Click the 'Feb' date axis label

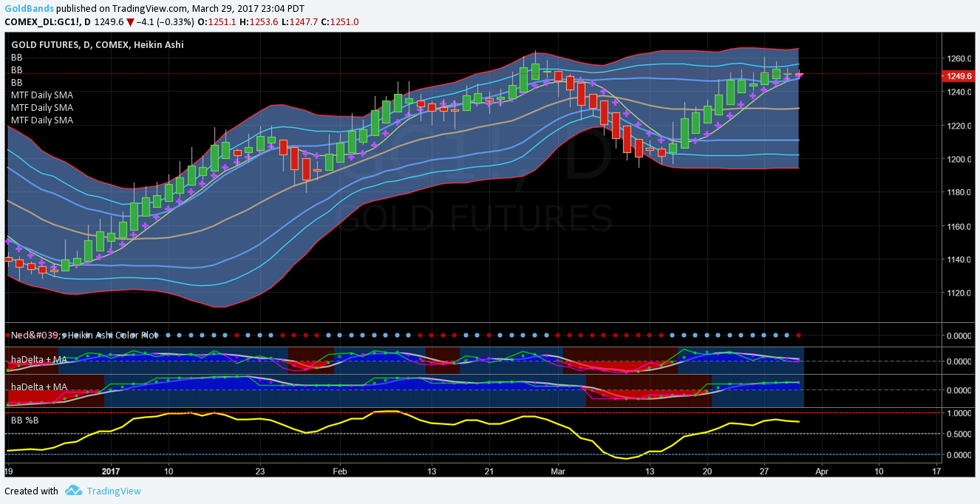340,470
